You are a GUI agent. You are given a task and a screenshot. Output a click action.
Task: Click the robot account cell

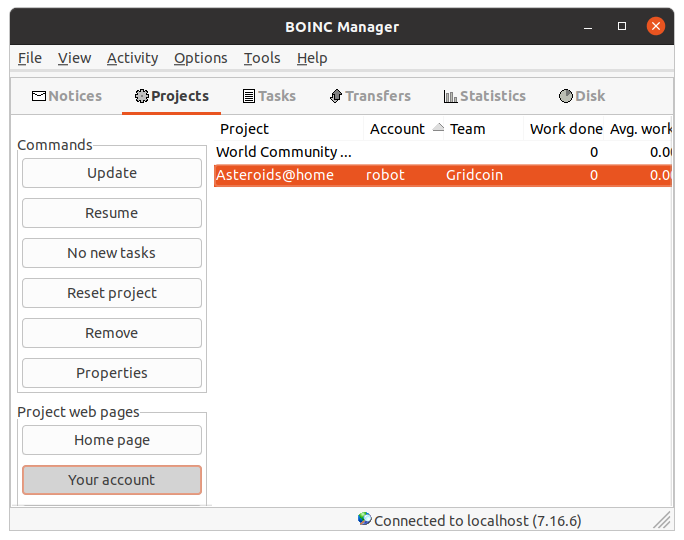[385, 175]
